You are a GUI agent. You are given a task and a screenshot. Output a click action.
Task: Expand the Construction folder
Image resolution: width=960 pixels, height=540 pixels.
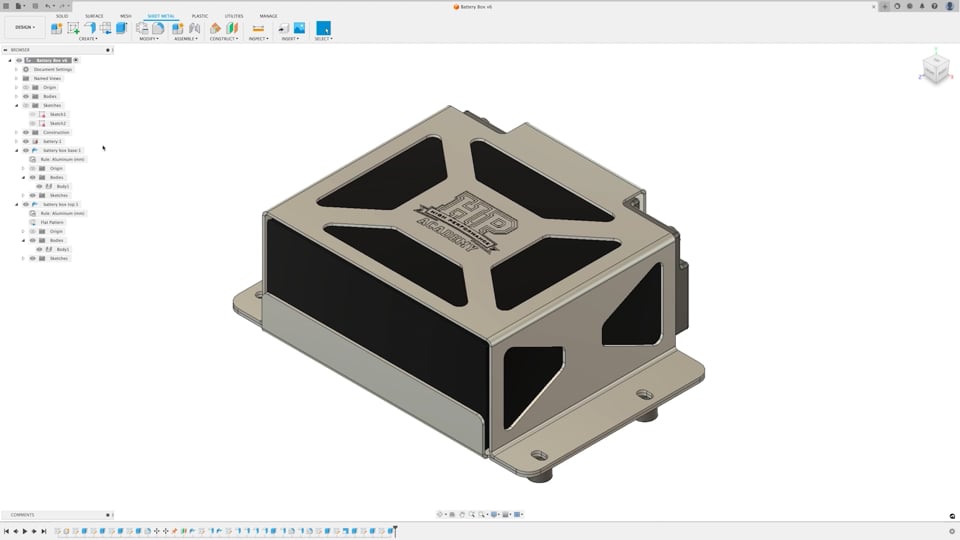(17, 132)
